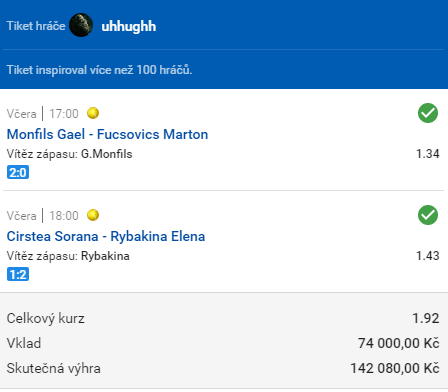Viewport: 448px width, 392px height.
Task: Click the Skutečná výhra 142 080,00 Kč amount
Action: coord(395,368)
